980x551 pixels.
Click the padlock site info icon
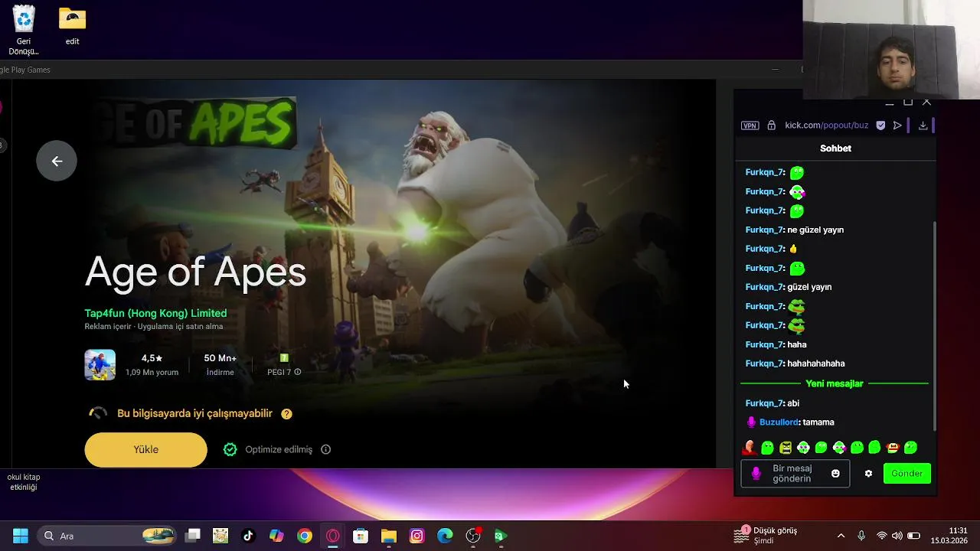coord(771,126)
